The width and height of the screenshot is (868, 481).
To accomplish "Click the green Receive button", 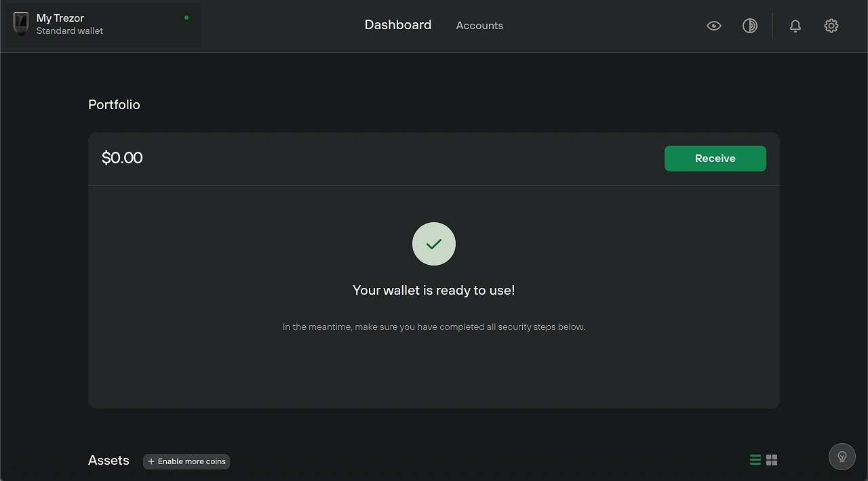I will click(715, 159).
